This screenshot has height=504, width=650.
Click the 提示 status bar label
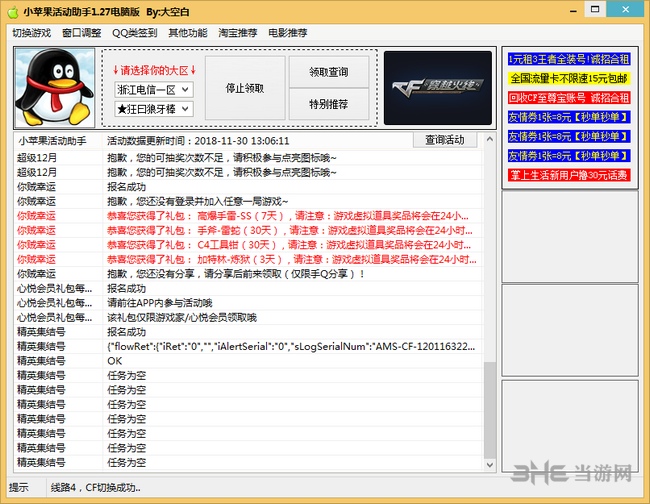point(19,487)
